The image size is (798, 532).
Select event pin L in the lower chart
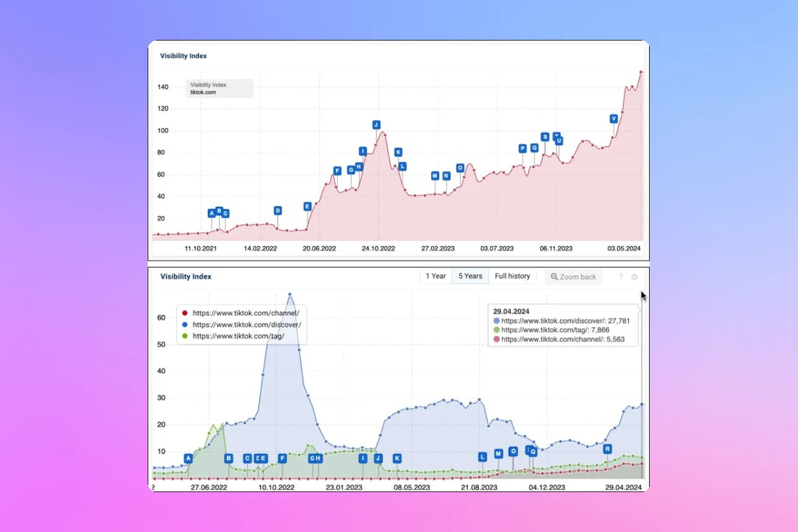click(x=483, y=457)
